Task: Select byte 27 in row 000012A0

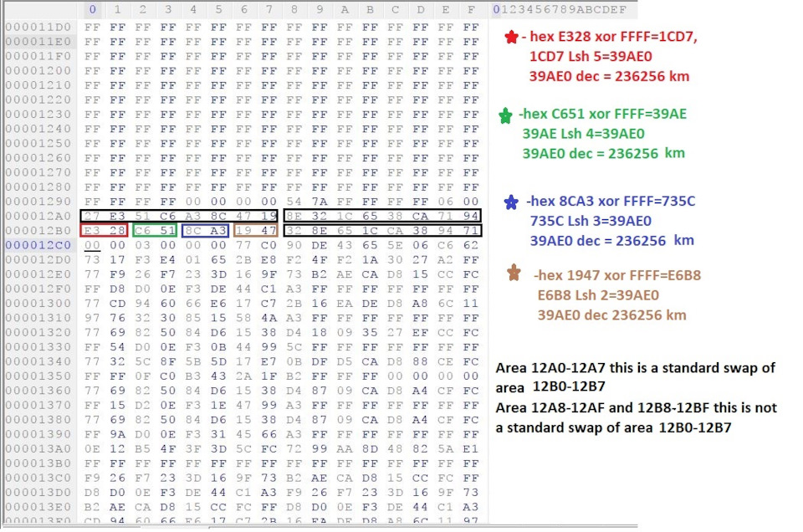Action: 92,216
